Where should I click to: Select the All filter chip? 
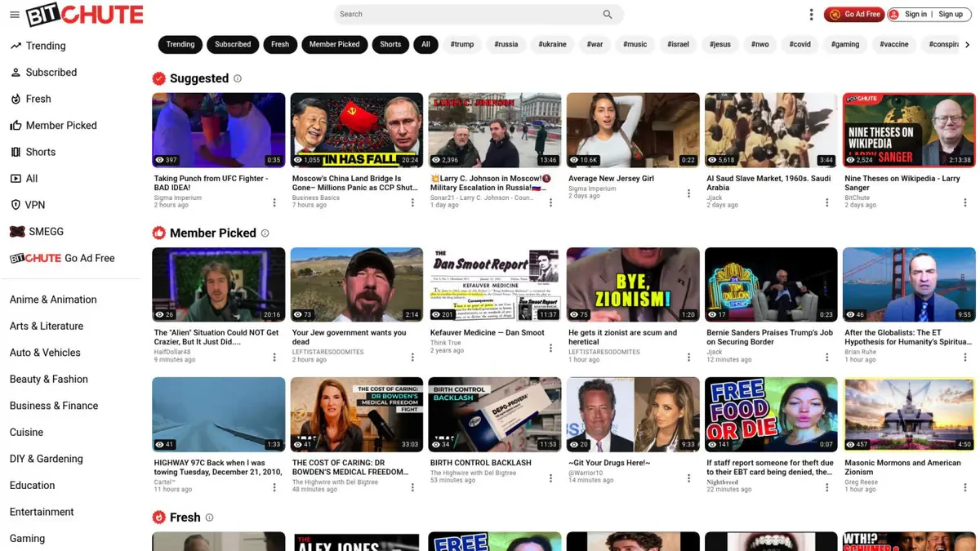[x=425, y=44]
